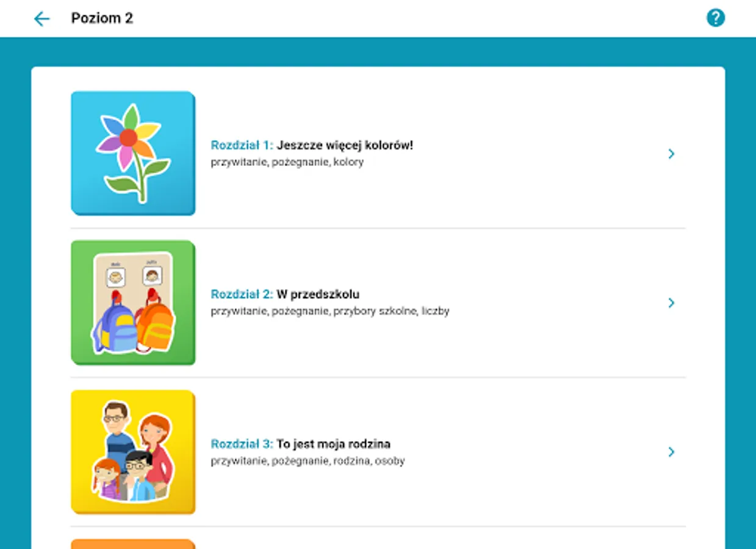The width and height of the screenshot is (756, 549).
Task: Go back using the arrow icon
Action: point(41,18)
